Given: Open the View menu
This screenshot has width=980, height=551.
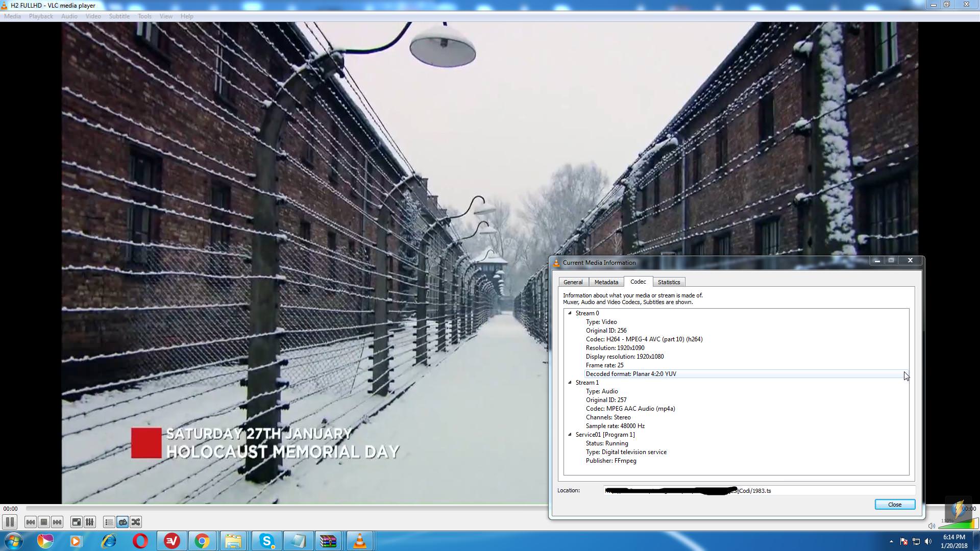Looking at the screenshot, I should tap(166, 16).
